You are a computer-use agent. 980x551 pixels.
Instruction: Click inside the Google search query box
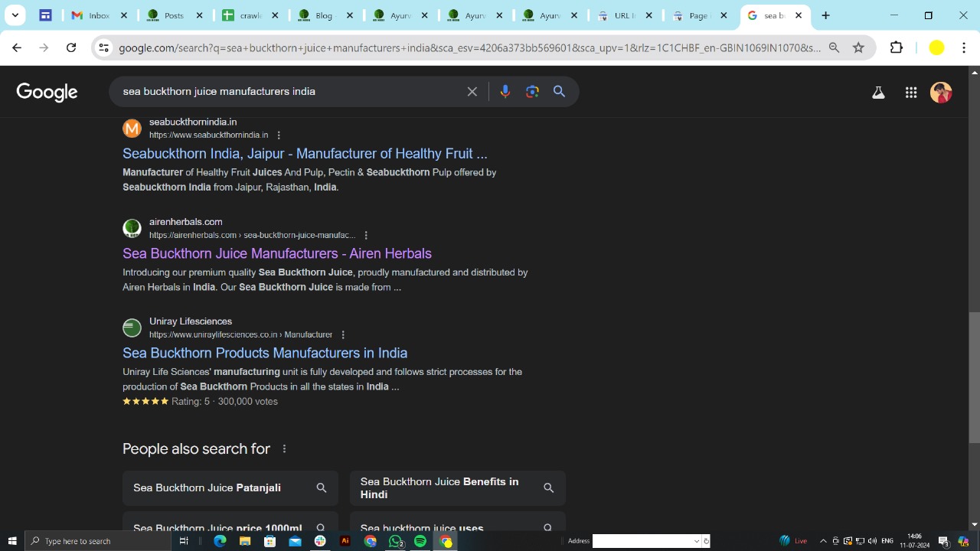(291, 92)
